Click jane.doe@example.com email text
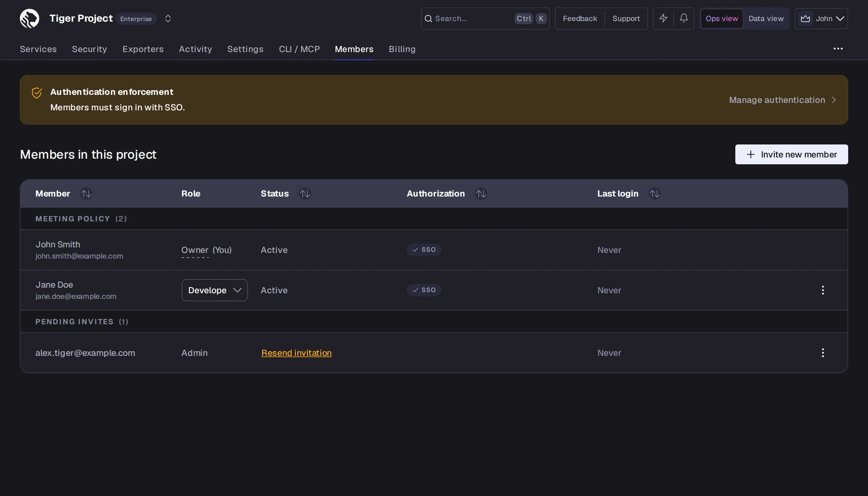868x496 pixels. 76,296
